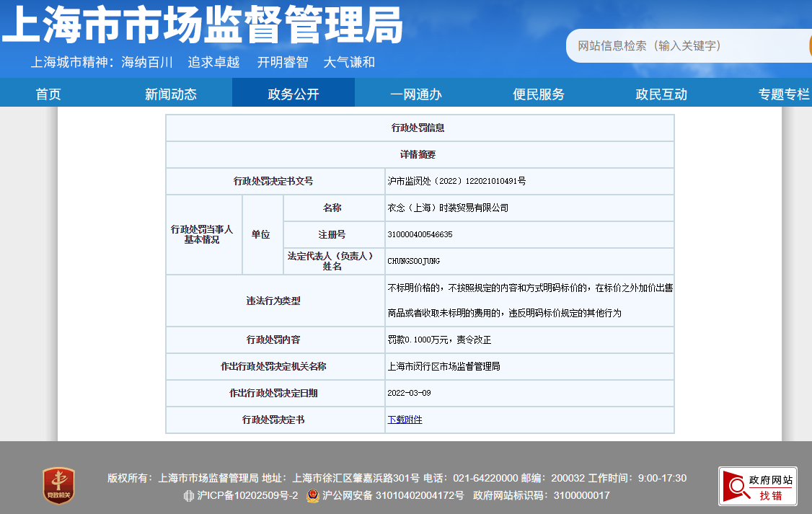812x514 pixels.
Task: Click the slogan text 开明睿智
Action: tap(283, 63)
